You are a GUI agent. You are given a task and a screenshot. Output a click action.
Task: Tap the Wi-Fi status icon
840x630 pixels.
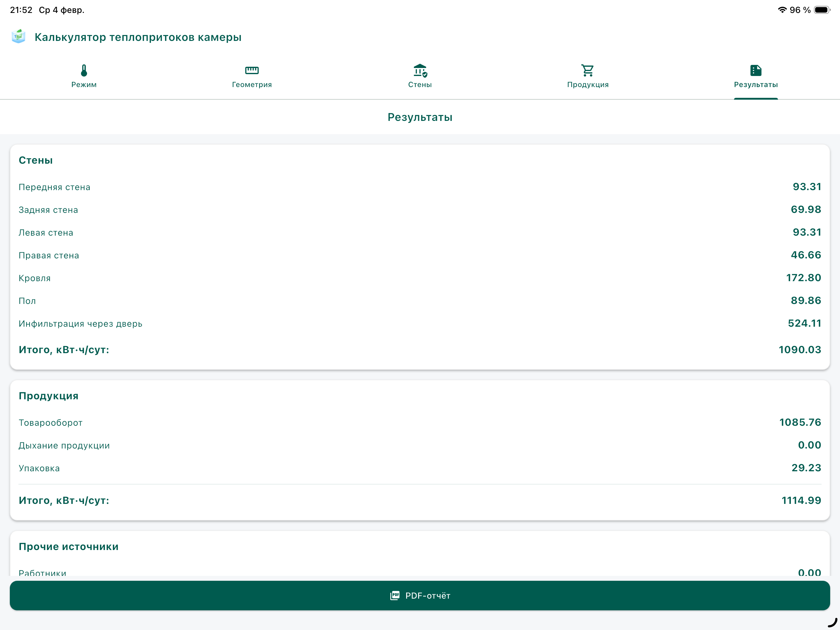782,10
